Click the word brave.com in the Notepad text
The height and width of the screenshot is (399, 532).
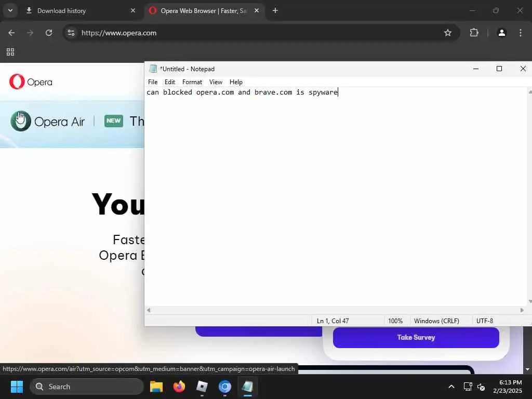point(273,92)
